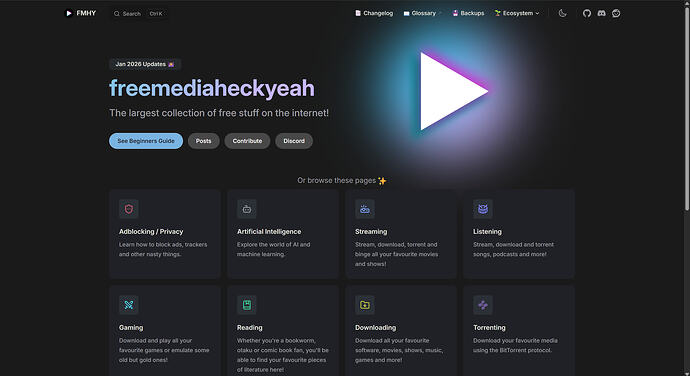The width and height of the screenshot is (690, 376).
Task: Open the Jan 2026 Updates badge
Action: pos(145,64)
